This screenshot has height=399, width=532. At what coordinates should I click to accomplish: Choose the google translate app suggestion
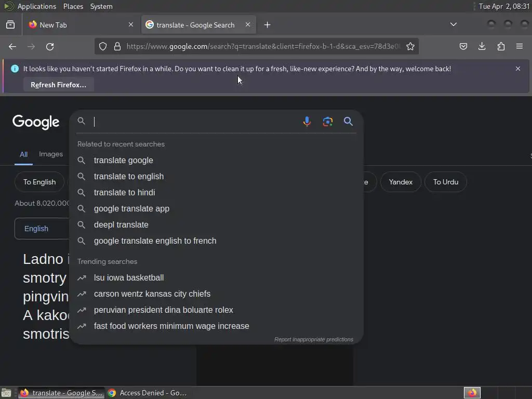coord(217,209)
